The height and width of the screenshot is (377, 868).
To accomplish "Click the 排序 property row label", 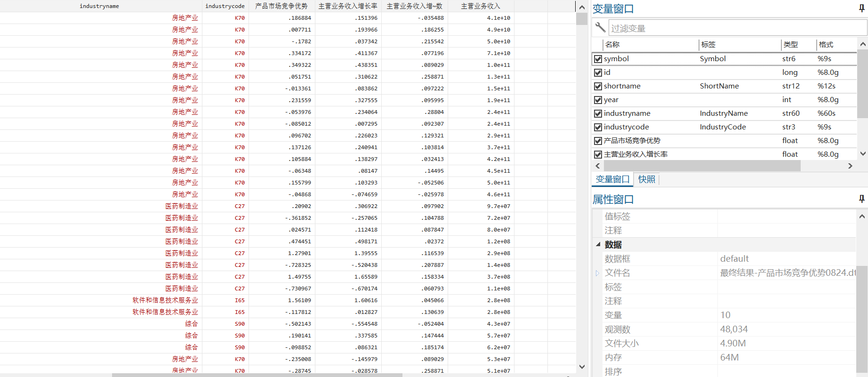I will point(613,372).
